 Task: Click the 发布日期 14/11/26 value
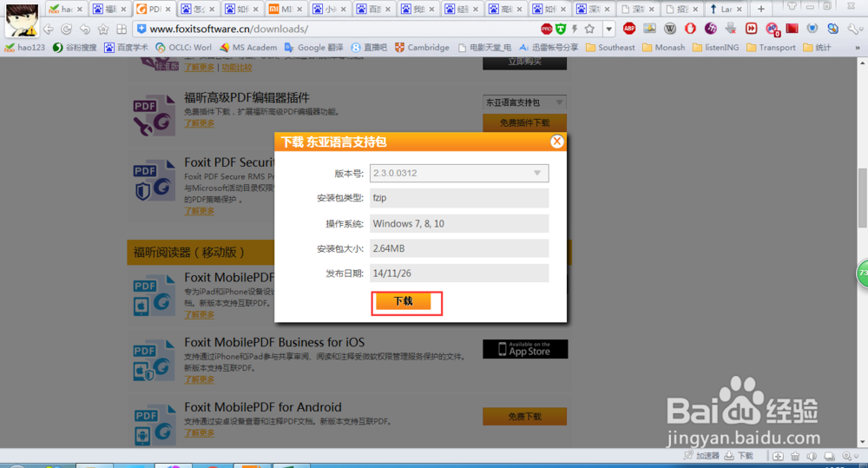point(459,273)
